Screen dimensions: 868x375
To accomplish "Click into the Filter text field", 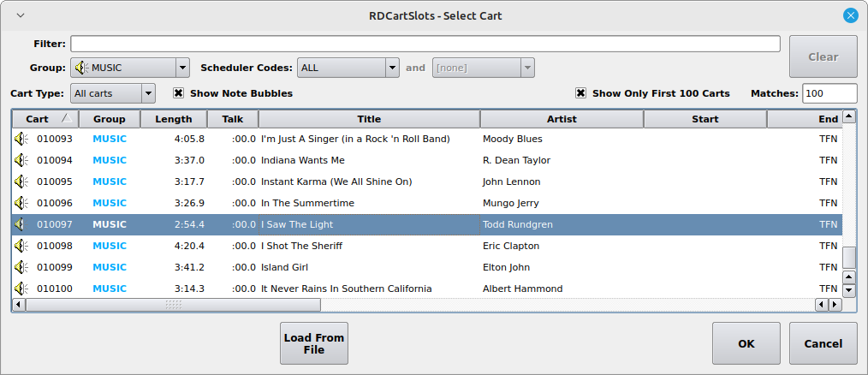I will coord(425,44).
